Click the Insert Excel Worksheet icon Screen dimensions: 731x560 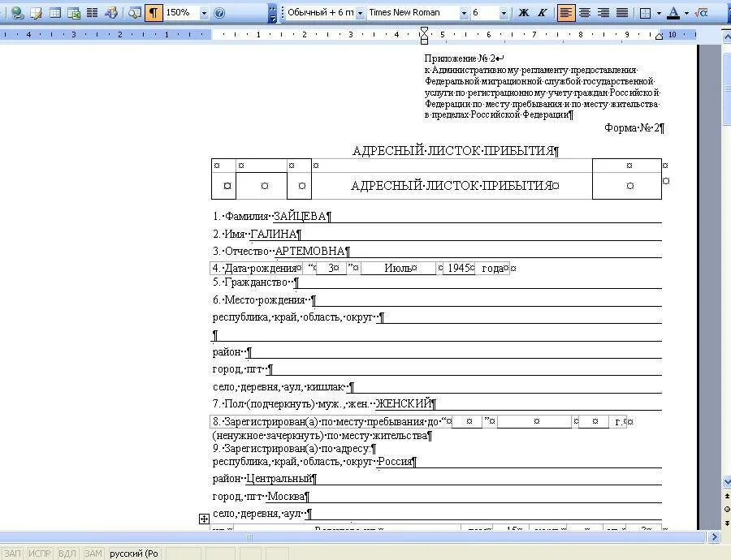(x=74, y=12)
